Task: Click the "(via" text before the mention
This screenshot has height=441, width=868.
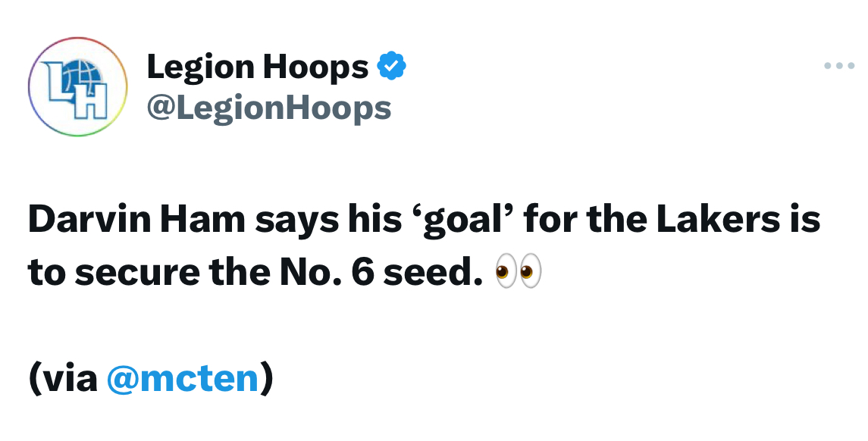Action: coord(63,379)
